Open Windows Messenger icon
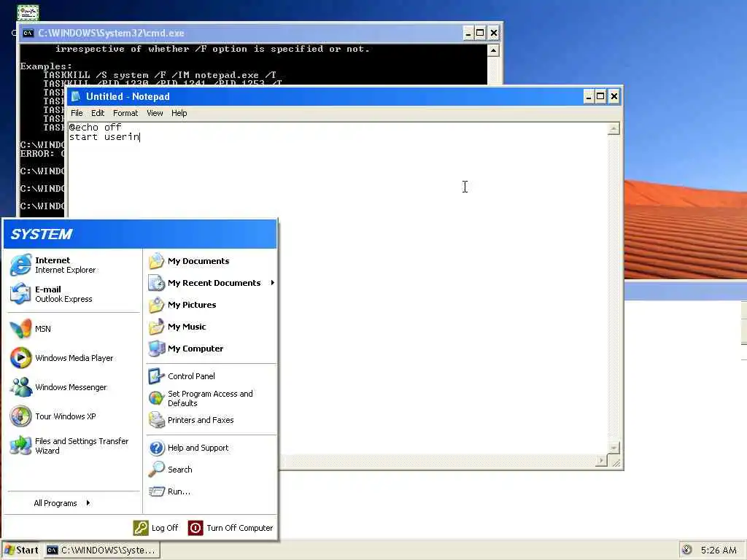The image size is (747, 560). click(20, 387)
